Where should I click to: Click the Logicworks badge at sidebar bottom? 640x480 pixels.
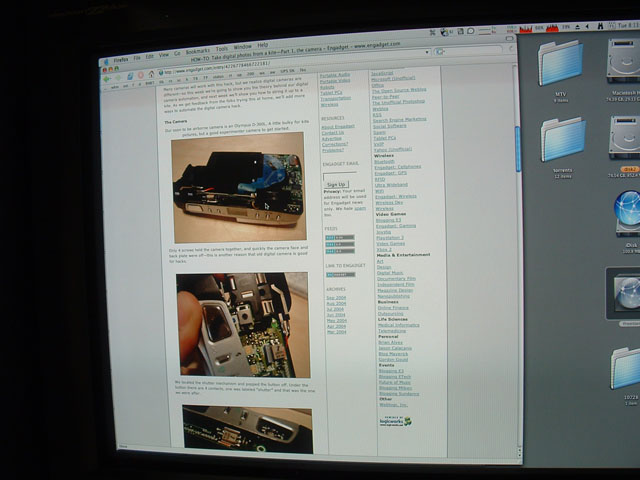[x=391, y=422]
